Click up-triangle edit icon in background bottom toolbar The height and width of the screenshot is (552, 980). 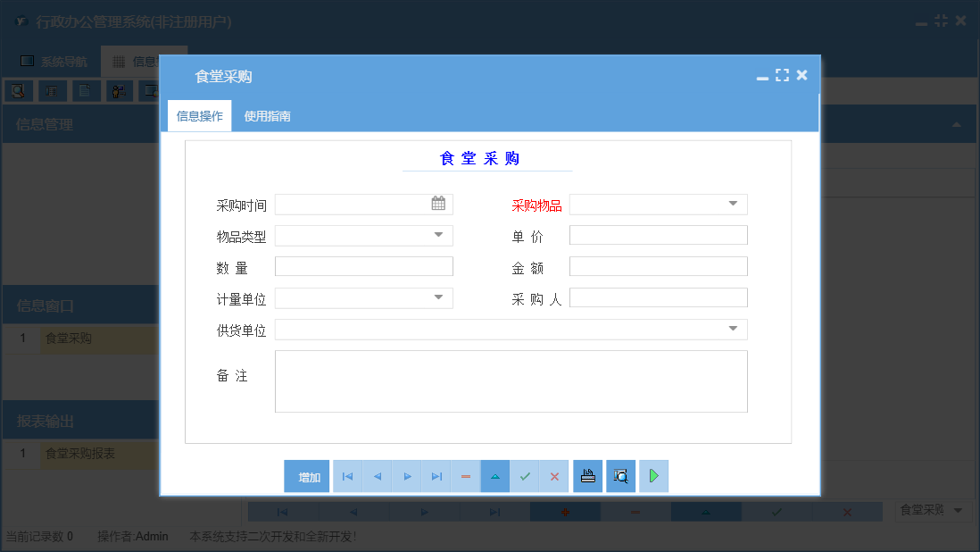[x=706, y=512]
